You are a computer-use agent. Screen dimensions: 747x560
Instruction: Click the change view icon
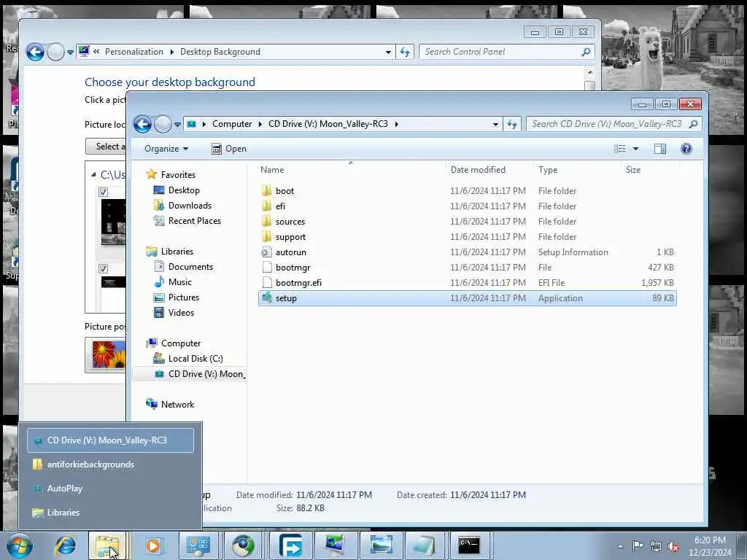click(x=620, y=149)
